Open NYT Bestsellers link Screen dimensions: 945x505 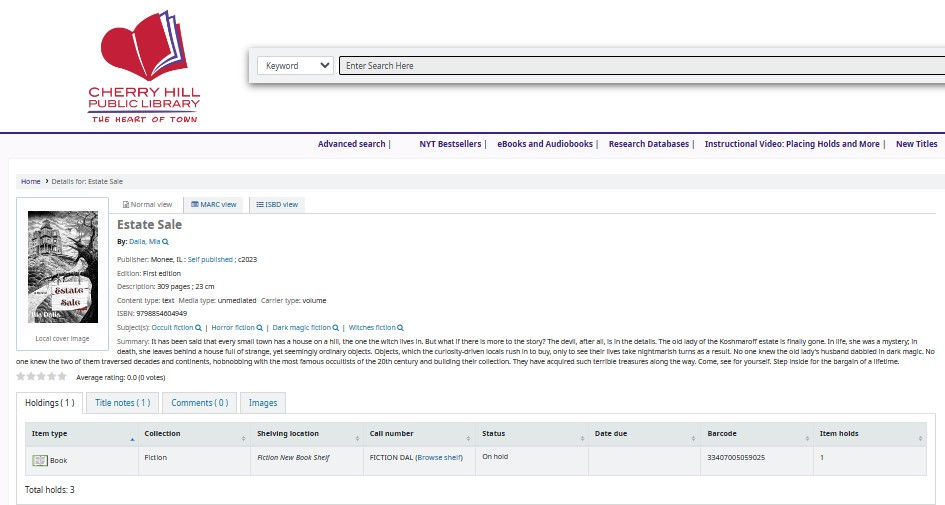pyautogui.click(x=450, y=144)
